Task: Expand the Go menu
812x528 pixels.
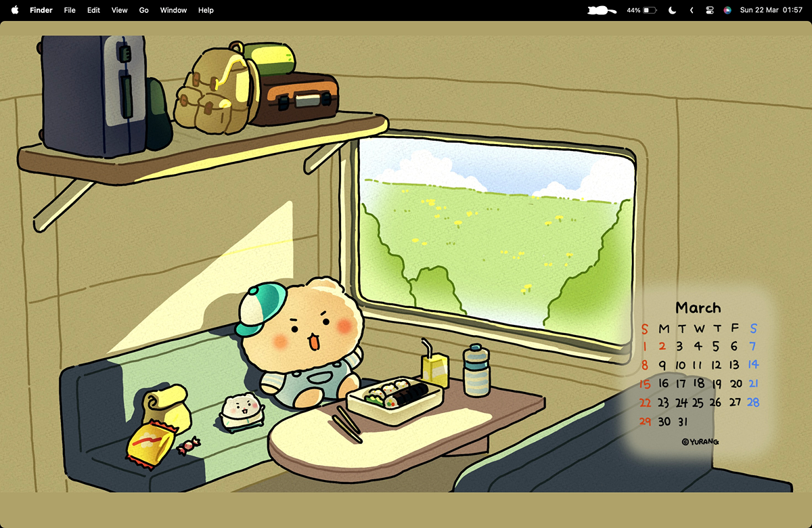Action: tap(143, 10)
